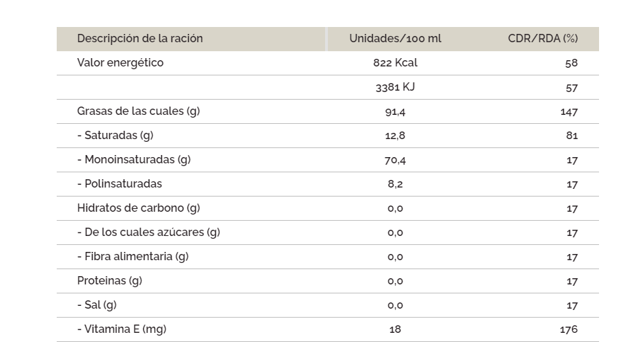
Task: Select the 'Valor energético' row label
Action: pyautogui.click(x=120, y=63)
